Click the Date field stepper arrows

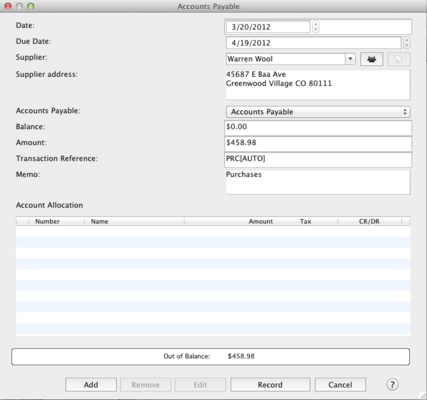316,27
